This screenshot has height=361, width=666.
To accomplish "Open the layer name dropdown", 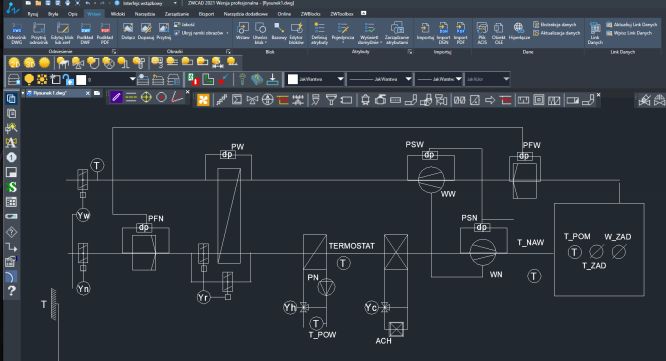I will (132, 79).
